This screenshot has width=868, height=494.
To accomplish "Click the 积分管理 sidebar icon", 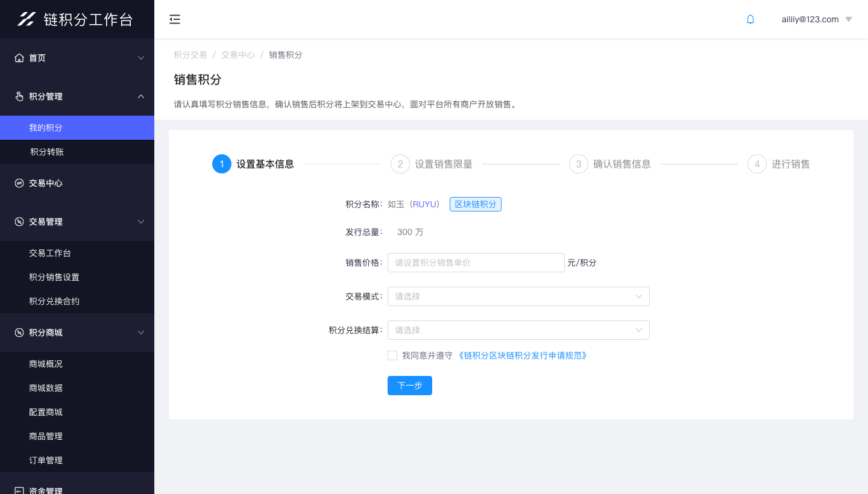I will pyautogui.click(x=20, y=96).
